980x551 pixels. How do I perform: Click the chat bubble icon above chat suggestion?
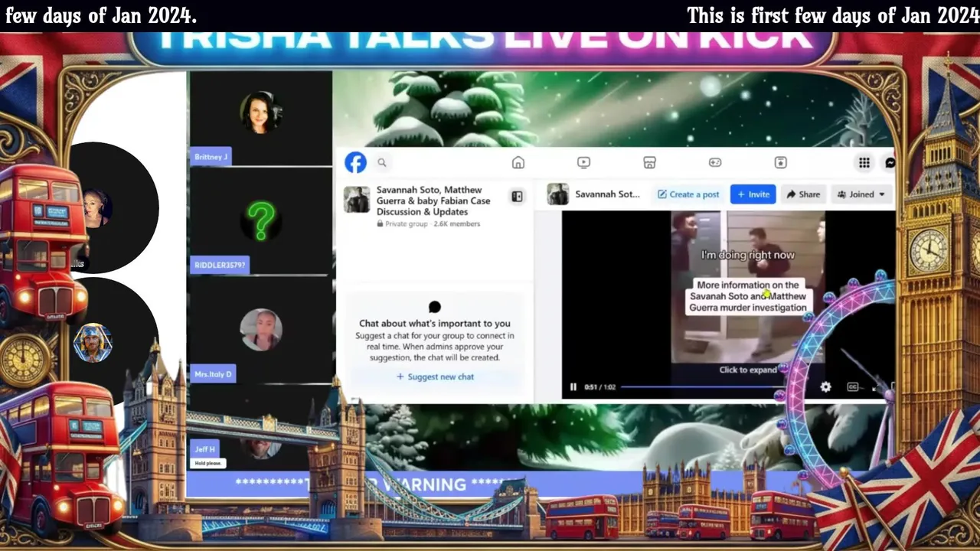(x=435, y=307)
